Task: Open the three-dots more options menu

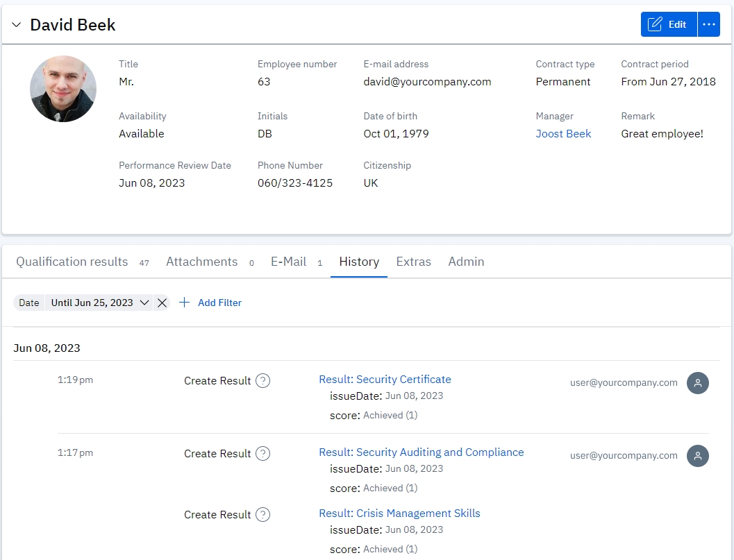Action: (x=708, y=24)
